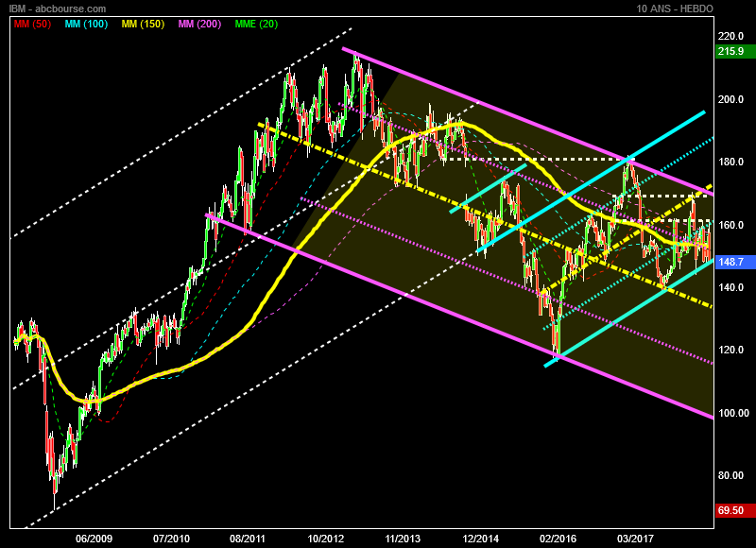Click the red 69.50 low price tag
The height and width of the screenshot is (548, 756).
pos(735,510)
